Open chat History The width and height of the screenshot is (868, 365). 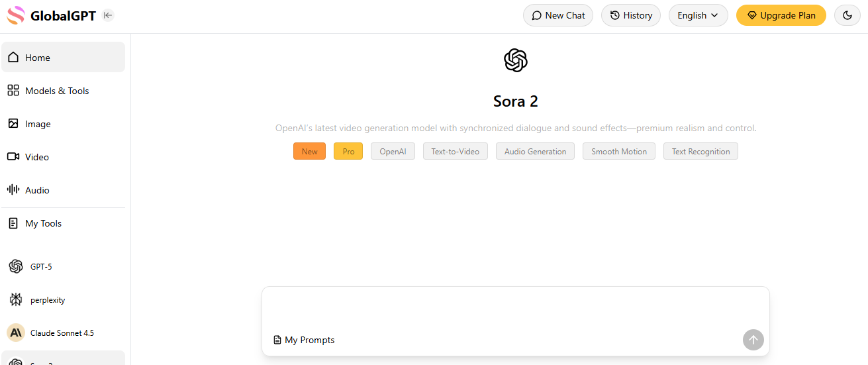tap(630, 15)
